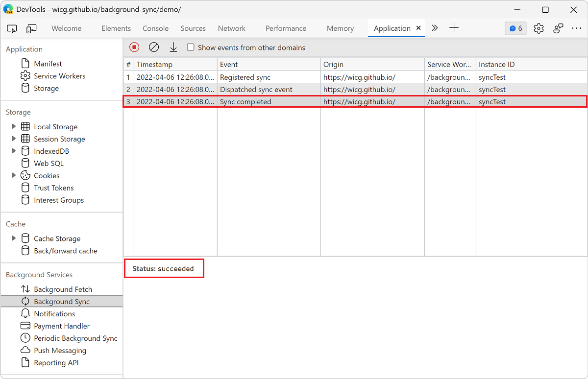
Task: Expand the IndexedDB section
Action: [x=13, y=151]
